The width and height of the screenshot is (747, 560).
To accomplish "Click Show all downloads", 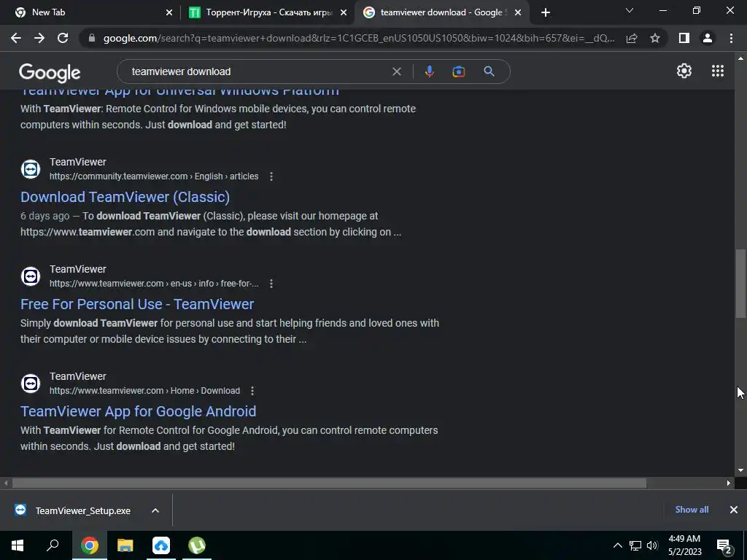I will (x=692, y=510).
